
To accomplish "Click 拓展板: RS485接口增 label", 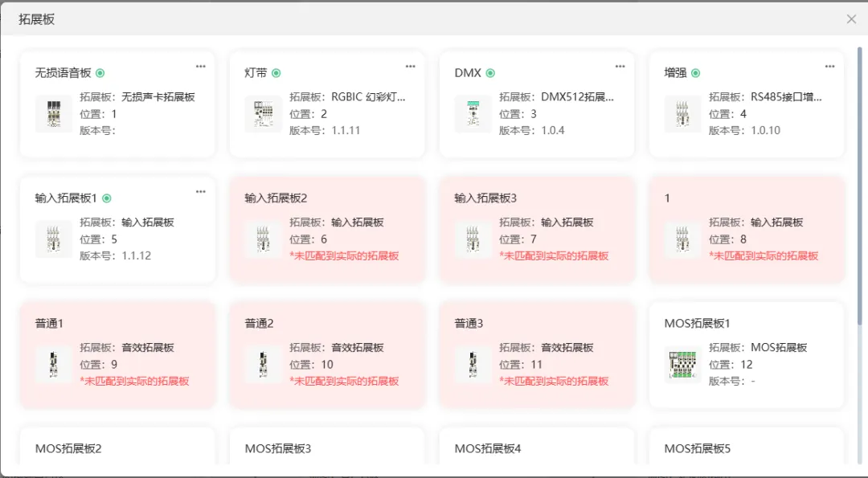I will pos(766,97).
